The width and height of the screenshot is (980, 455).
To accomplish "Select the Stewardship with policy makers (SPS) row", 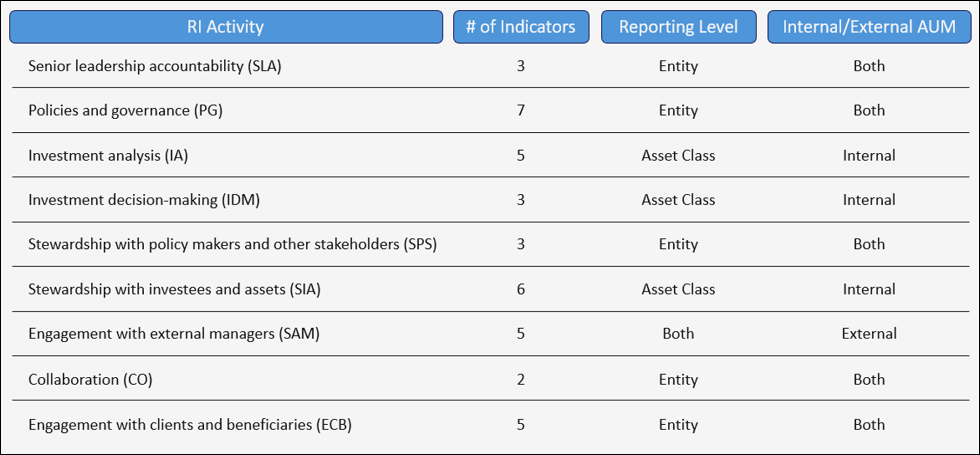I will click(232, 244).
